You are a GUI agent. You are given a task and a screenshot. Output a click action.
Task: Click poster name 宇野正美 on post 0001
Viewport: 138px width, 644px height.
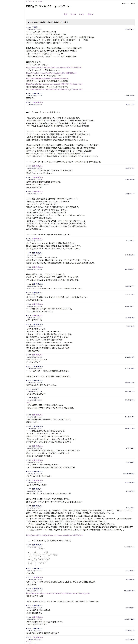(35, 27)
